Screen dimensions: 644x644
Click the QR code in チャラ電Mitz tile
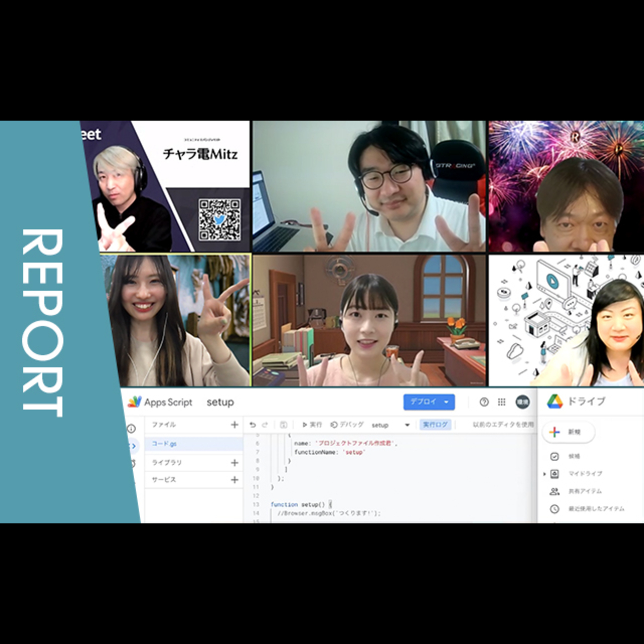coord(219,220)
